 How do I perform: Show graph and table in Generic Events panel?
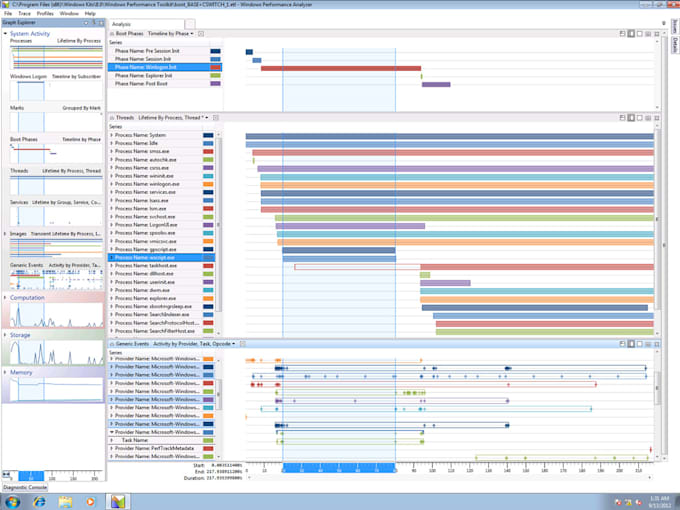tap(631, 343)
